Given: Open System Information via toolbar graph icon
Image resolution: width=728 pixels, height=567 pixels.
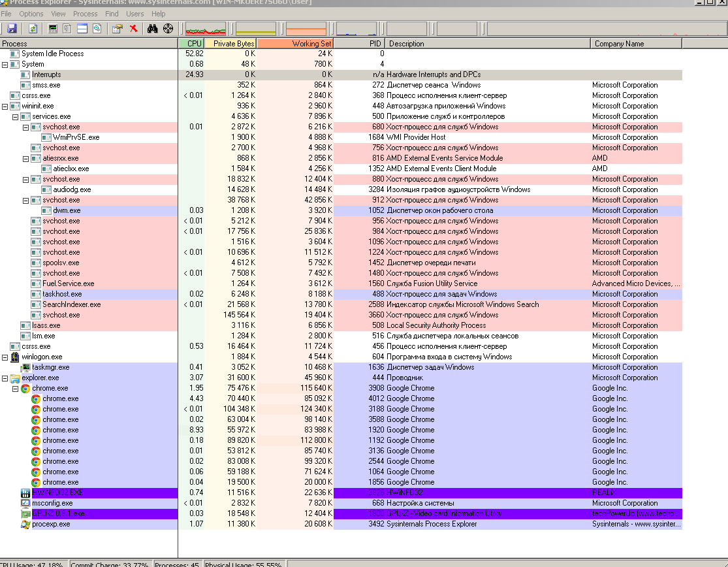Looking at the screenshot, I should coord(53,29).
